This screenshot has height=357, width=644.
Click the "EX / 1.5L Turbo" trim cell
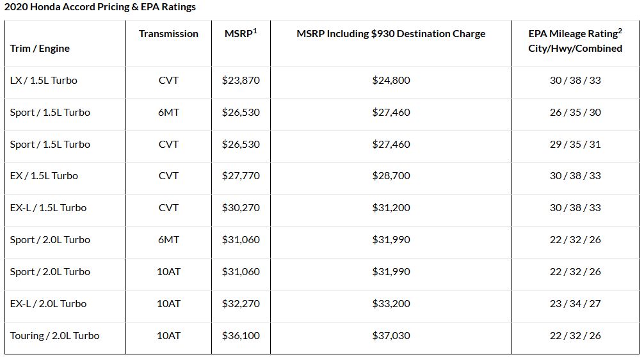(x=44, y=176)
